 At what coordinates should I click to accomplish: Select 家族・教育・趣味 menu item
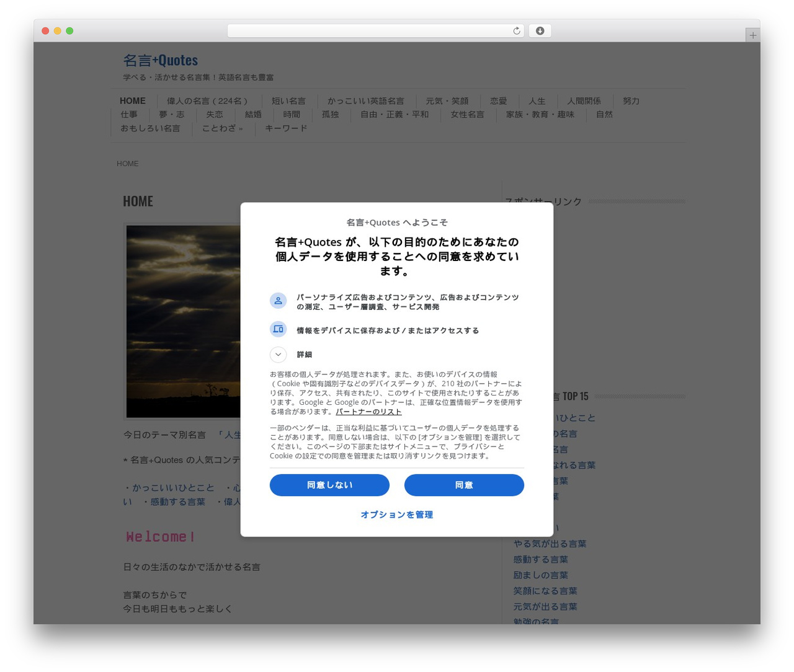click(x=540, y=115)
